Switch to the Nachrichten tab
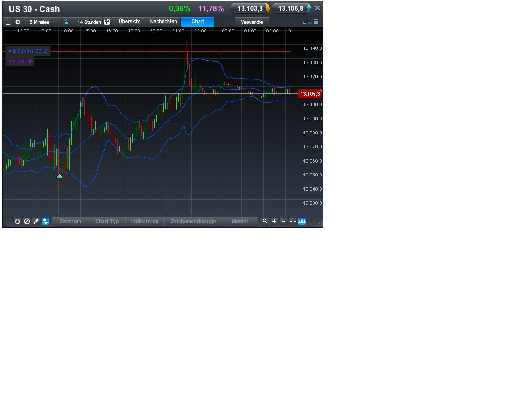The width and height of the screenshot is (532, 399). [163, 21]
